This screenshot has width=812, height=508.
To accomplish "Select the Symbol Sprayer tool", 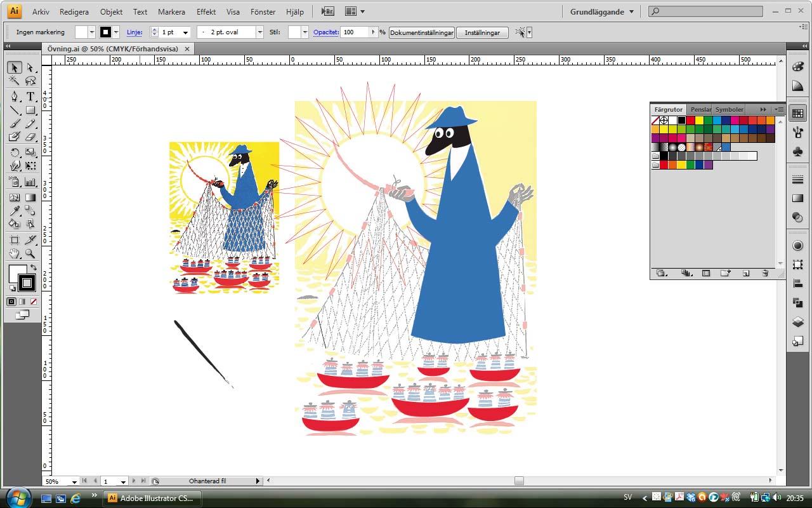I will [x=14, y=182].
